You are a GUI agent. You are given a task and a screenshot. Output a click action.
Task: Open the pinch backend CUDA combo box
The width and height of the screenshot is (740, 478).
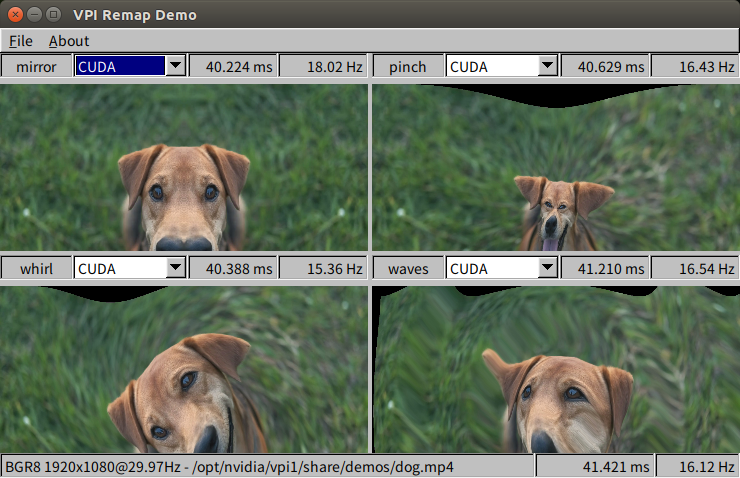(x=502, y=67)
